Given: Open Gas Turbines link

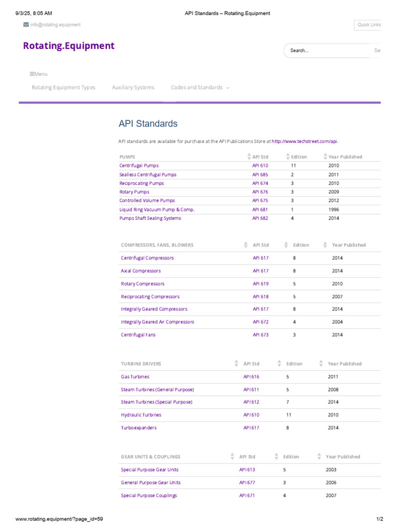Looking at the screenshot, I should 135,377.
